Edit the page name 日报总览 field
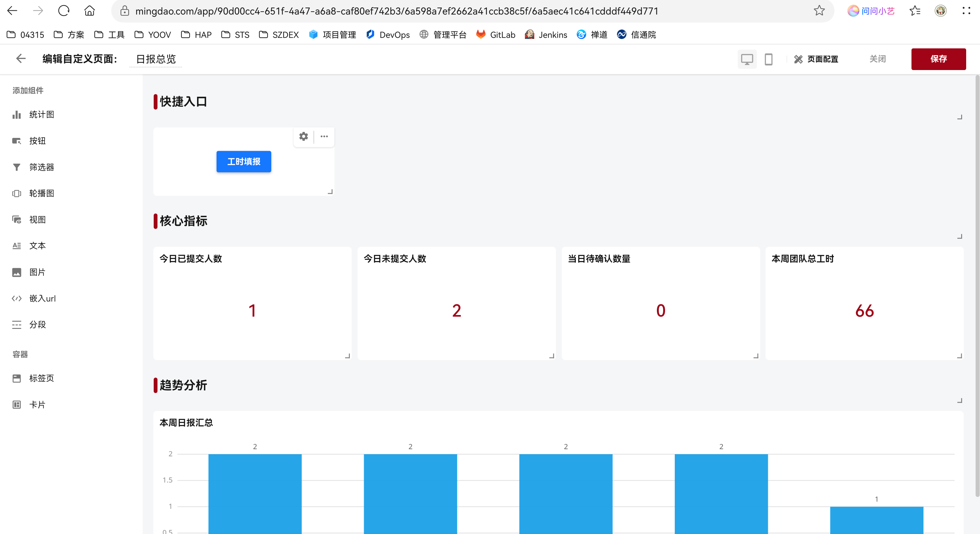 pyautogui.click(x=156, y=59)
